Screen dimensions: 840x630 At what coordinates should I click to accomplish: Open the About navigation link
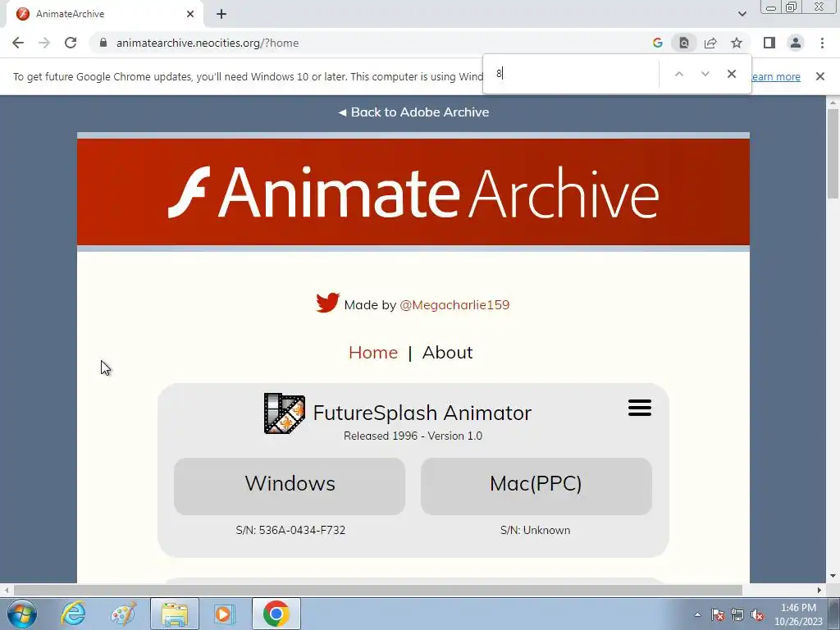tap(447, 353)
